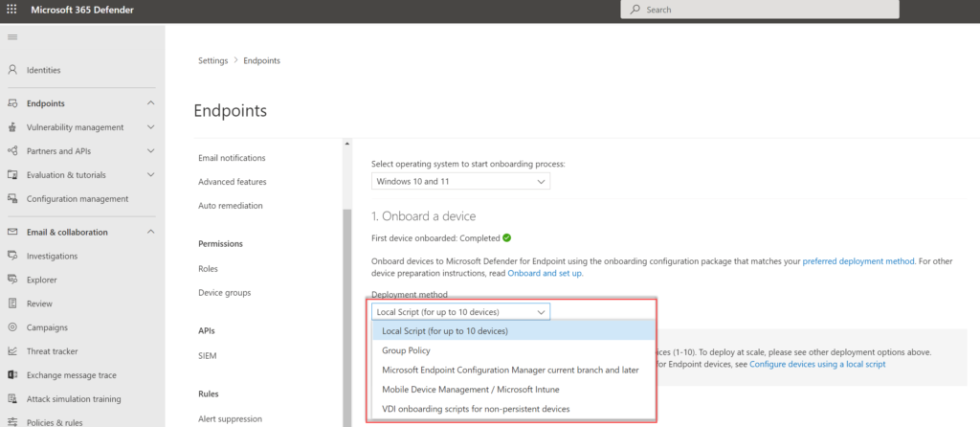980x427 pixels.
Task: Open Identities in the sidebar
Action: click(43, 70)
